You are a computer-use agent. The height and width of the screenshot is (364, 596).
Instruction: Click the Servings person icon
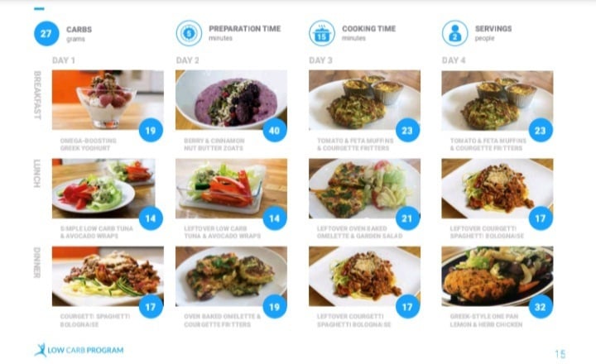pyautogui.click(x=455, y=33)
